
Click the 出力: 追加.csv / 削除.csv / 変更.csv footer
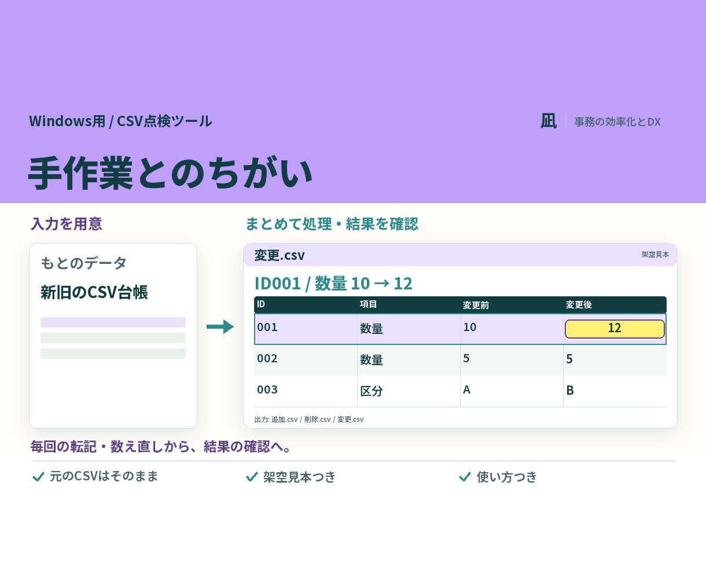(309, 419)
